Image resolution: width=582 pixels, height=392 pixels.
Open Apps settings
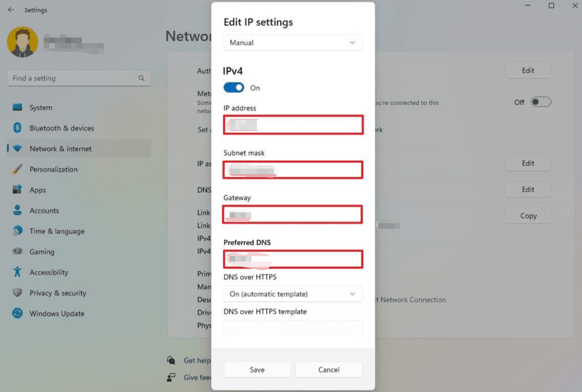79,190
